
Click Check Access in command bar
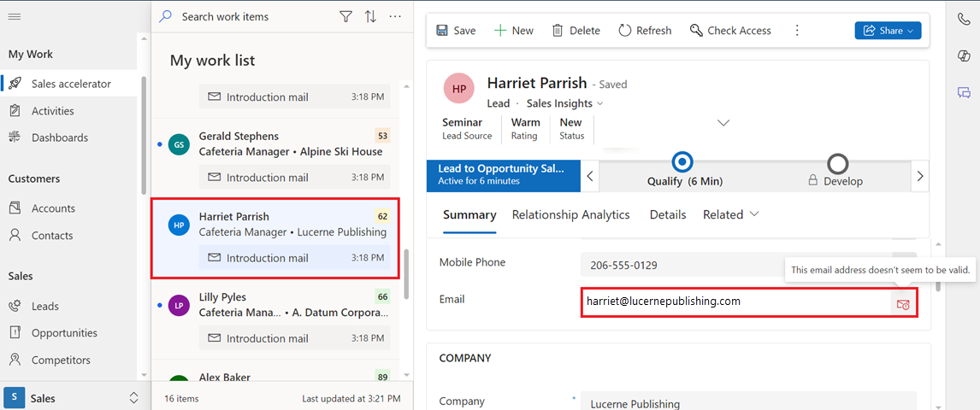click(x=730, y=31)
